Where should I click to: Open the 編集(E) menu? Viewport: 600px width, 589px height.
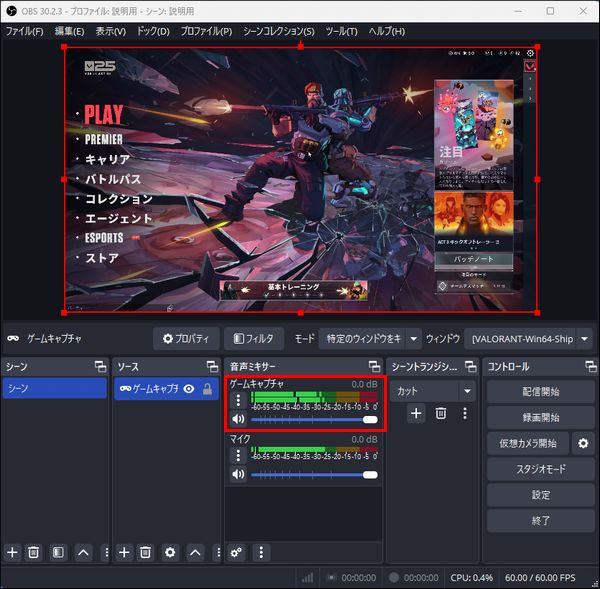tap(69, 31)
